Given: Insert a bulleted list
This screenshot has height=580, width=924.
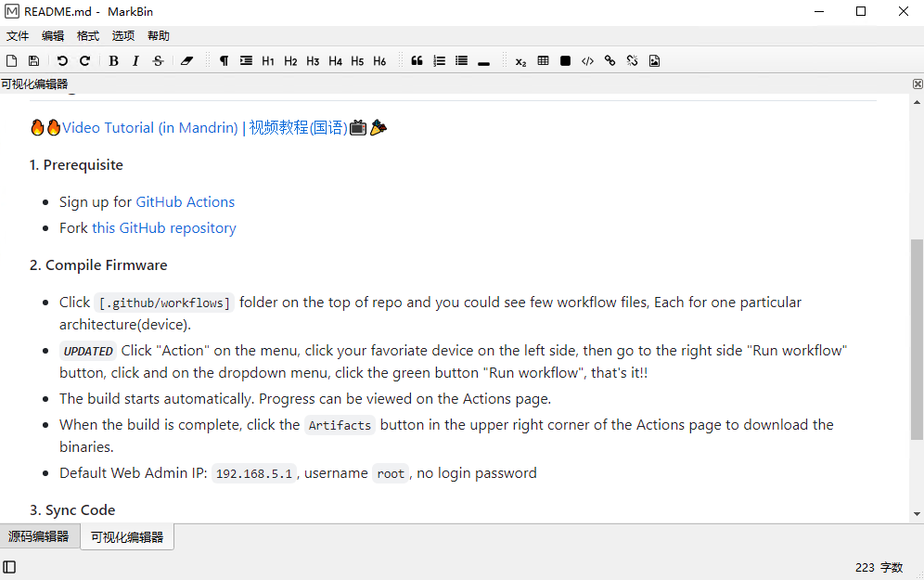Looking at the screenshot, I should [x=461, y=60].
